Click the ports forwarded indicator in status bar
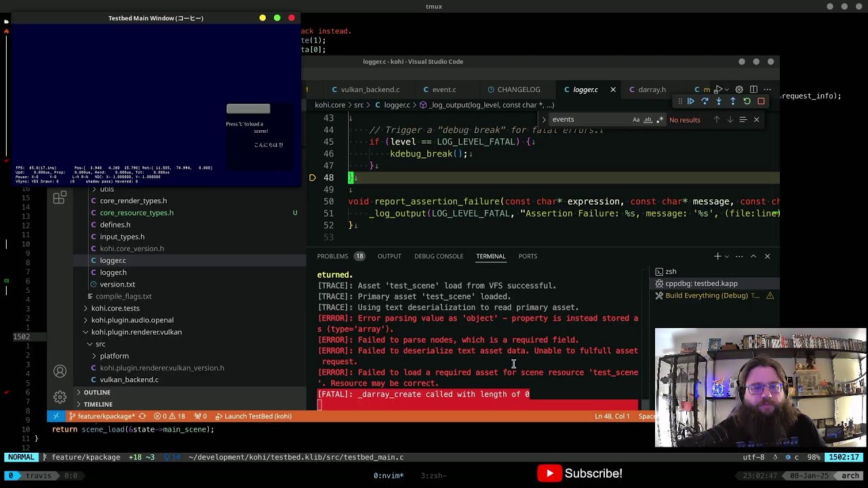 pos(201,416)
